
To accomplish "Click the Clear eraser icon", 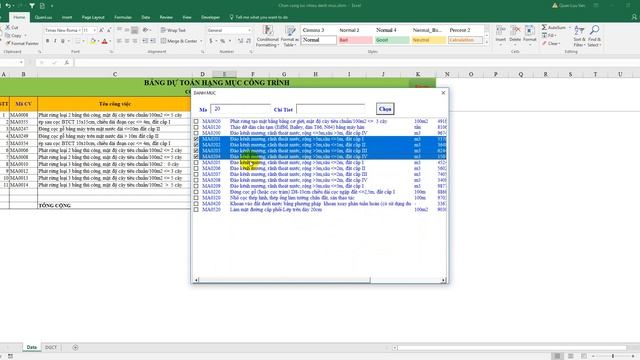I will [544, 43].
